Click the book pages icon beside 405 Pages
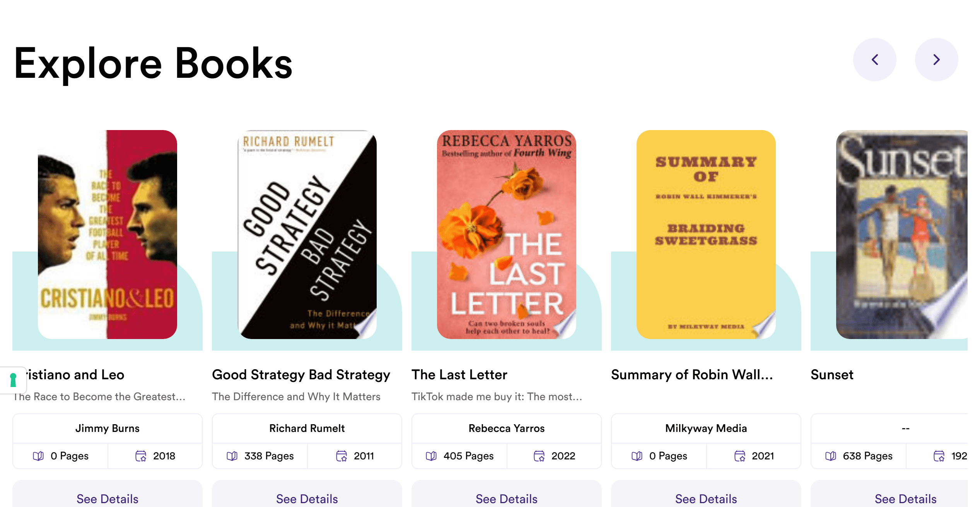Image resolution: width=980 pixels, height=507 pixels. (x=431, y=456)
